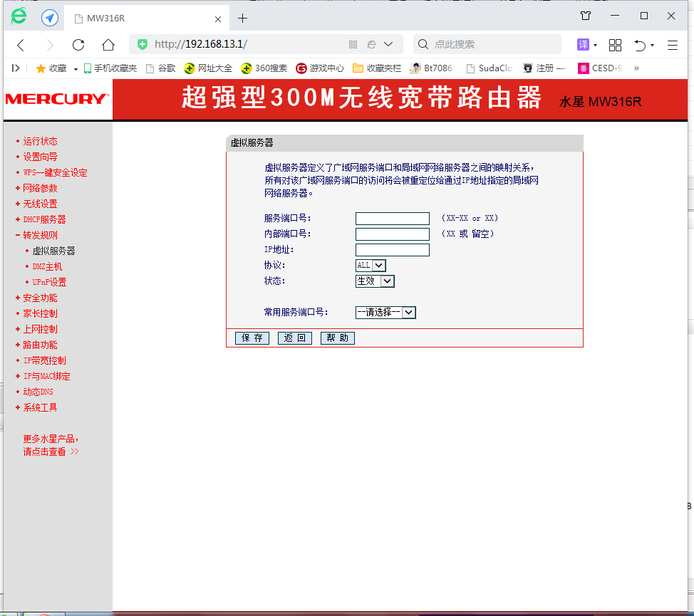The width and height of the screenshot is (694, 616).
Task: Open the 网址大全 bookmark
Action: [208, 68]
